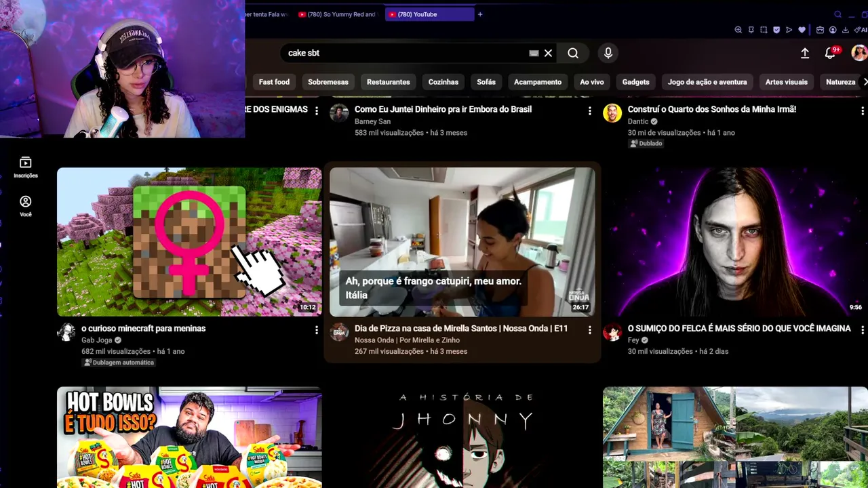Start voice search with the microphone
The image size is (868, 488).
pyautogui.click(x=608, y=53)
